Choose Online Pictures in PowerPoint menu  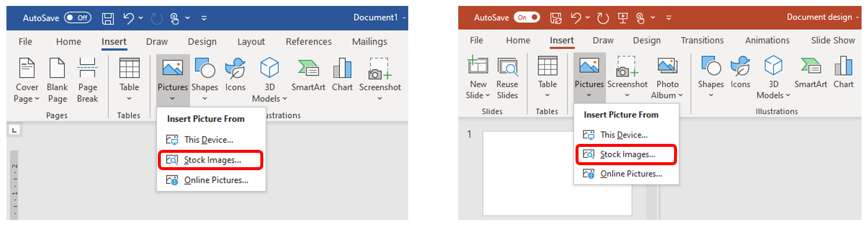tap(630, 174)
